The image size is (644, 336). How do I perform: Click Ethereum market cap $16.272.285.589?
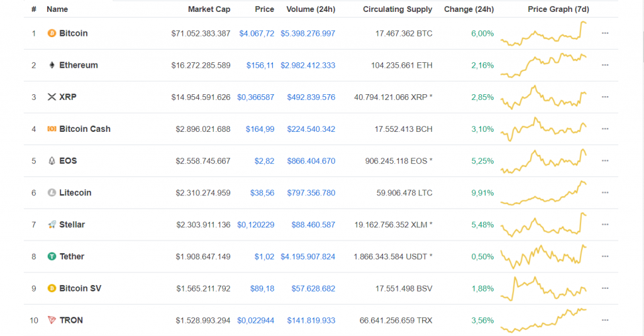pos(201,65)
